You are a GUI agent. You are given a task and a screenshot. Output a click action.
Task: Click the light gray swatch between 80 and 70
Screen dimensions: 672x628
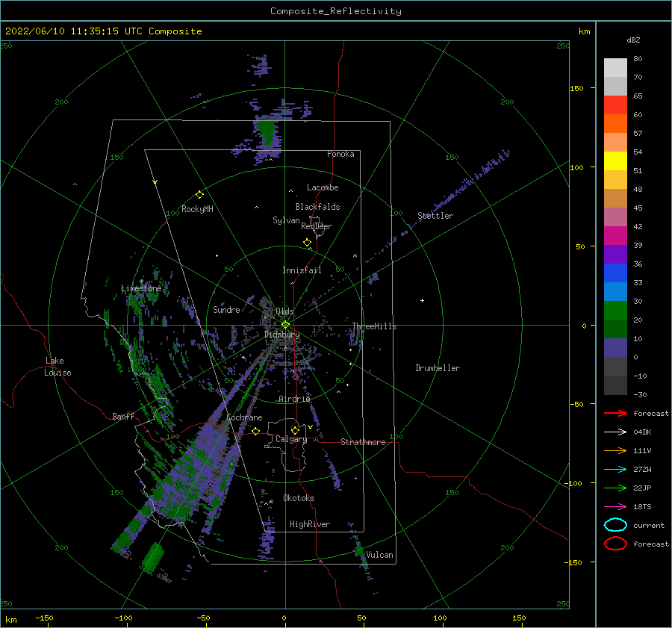coord(615,68)
